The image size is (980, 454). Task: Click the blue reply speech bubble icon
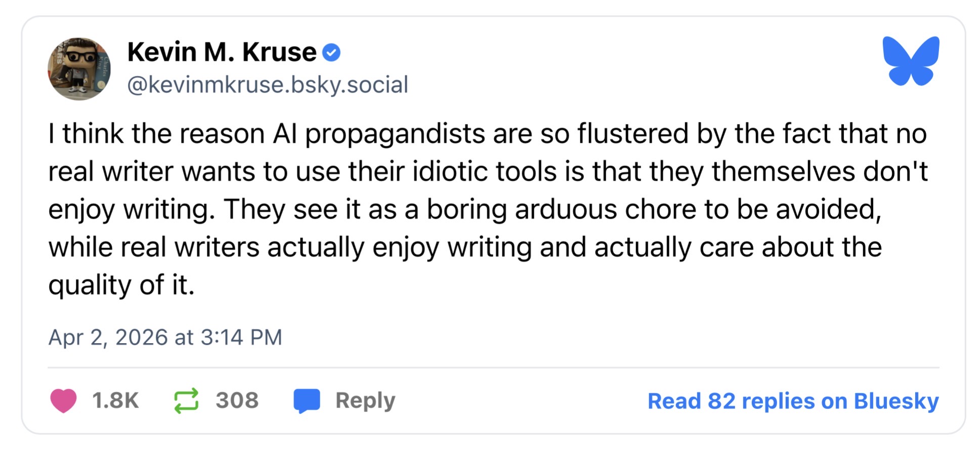pos(307,401)
